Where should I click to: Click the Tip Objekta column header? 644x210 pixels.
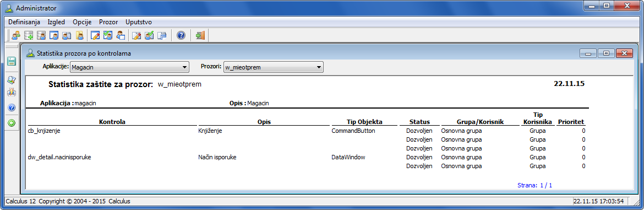coord(364,122)
